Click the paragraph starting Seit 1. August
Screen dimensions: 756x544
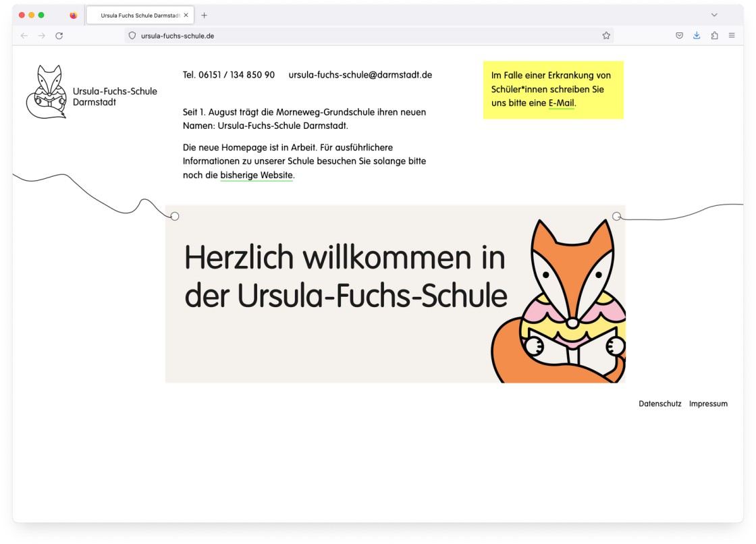304,119
